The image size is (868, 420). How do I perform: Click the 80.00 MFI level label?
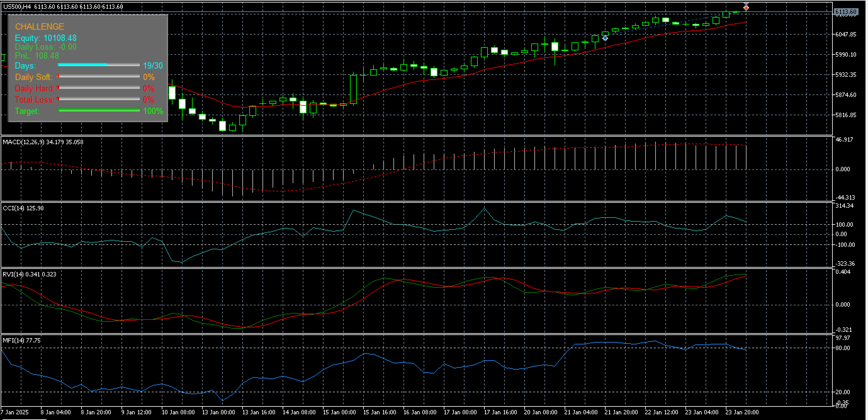843,348
